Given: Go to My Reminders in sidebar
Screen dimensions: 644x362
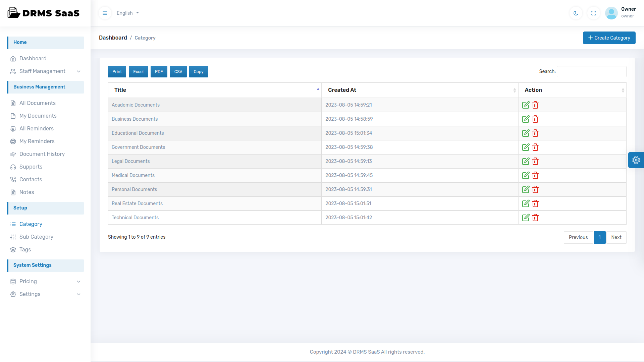Looking at the screenshot, I should (37, 141).
